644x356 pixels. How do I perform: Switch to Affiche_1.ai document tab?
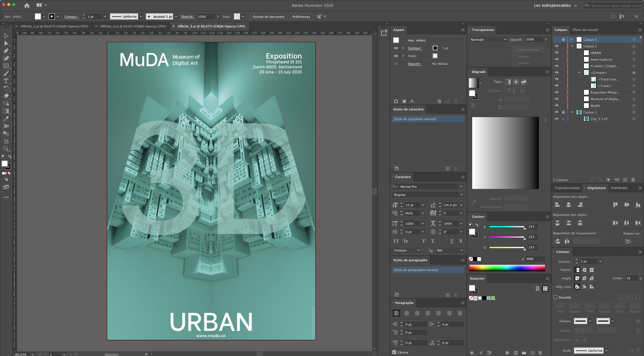point(54,26)
